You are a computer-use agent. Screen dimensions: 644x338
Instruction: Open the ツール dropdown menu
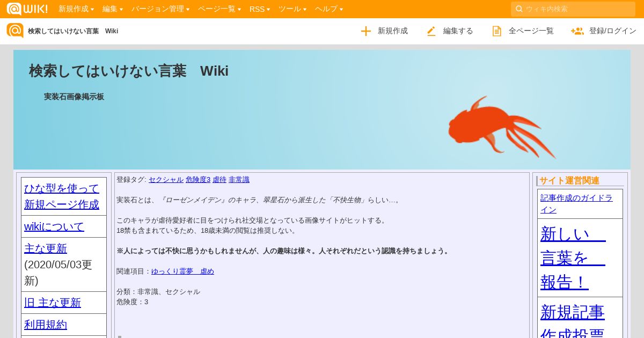pos(292,9)
